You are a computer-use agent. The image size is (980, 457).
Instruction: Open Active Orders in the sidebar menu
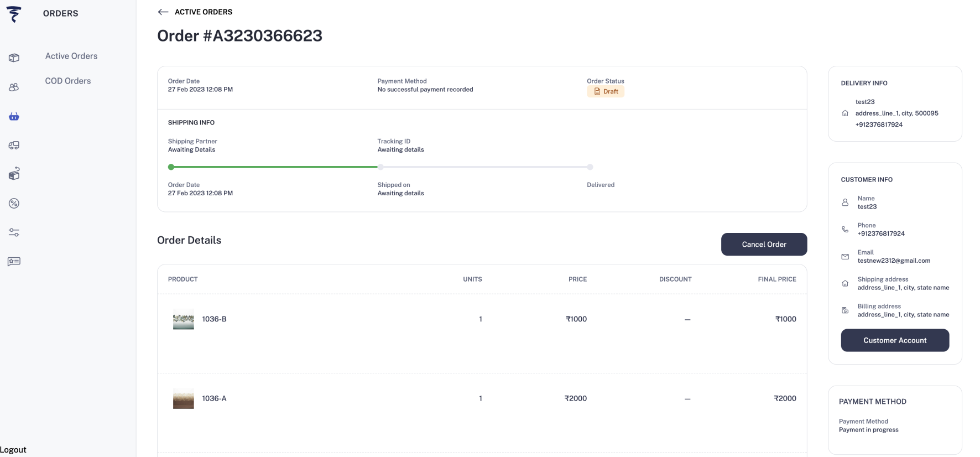pyautogui.click(x=71, y=56)
